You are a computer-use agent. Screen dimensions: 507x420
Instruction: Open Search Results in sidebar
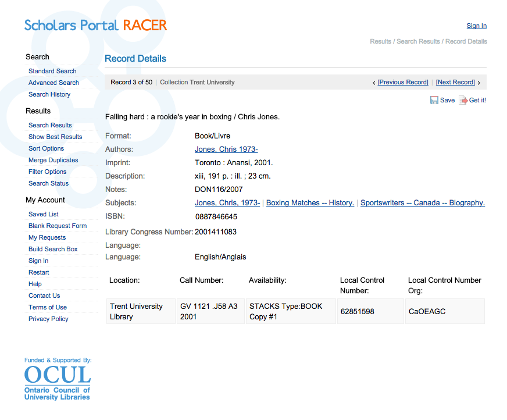pos(50,125)
